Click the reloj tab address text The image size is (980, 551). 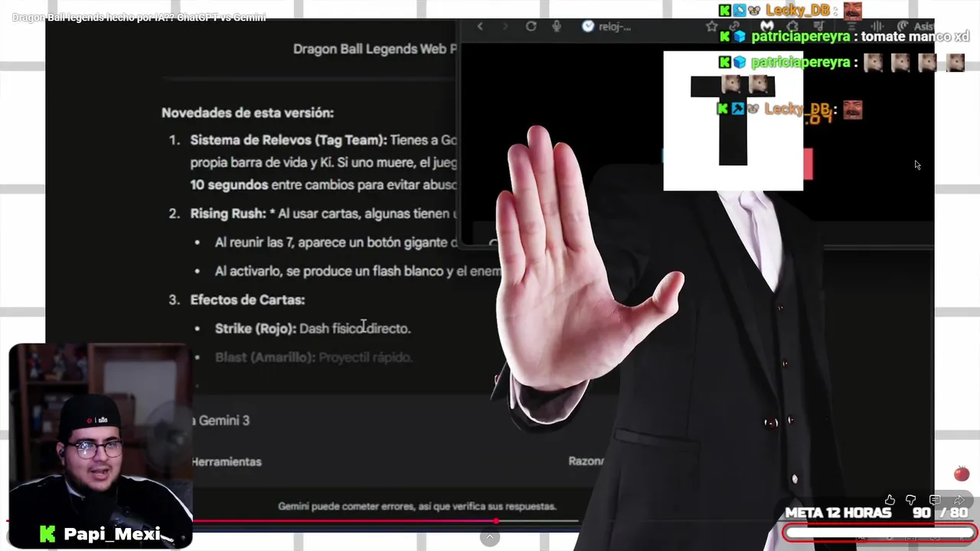pos(616,27)
